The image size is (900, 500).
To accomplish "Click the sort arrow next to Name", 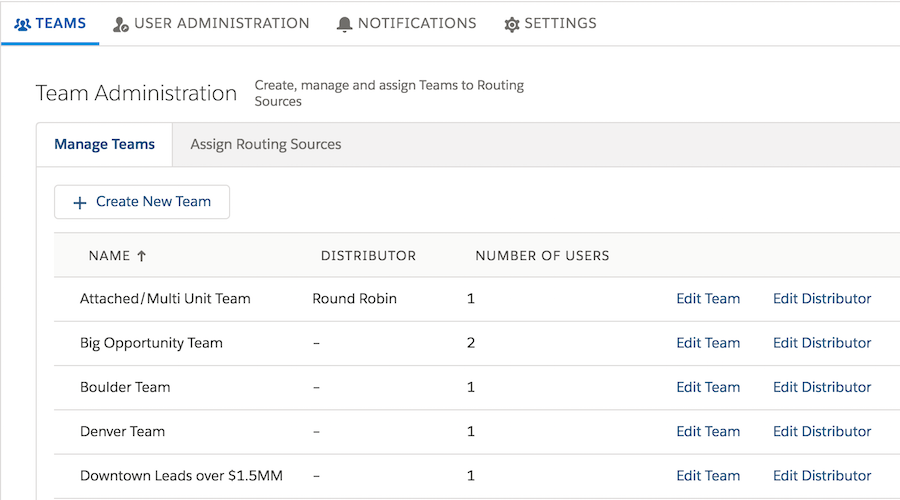I will tap(141, 256).
